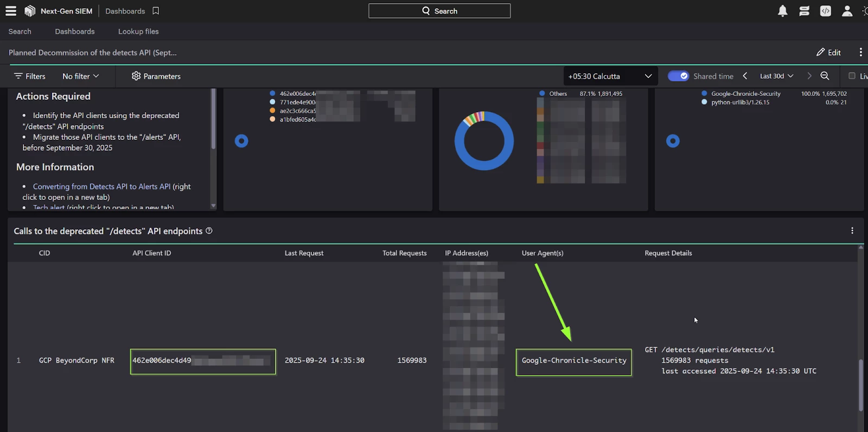The height and width of the screenshot is (432, 868).
Task: Sort by User Agent(s) column
Action: 542,253
